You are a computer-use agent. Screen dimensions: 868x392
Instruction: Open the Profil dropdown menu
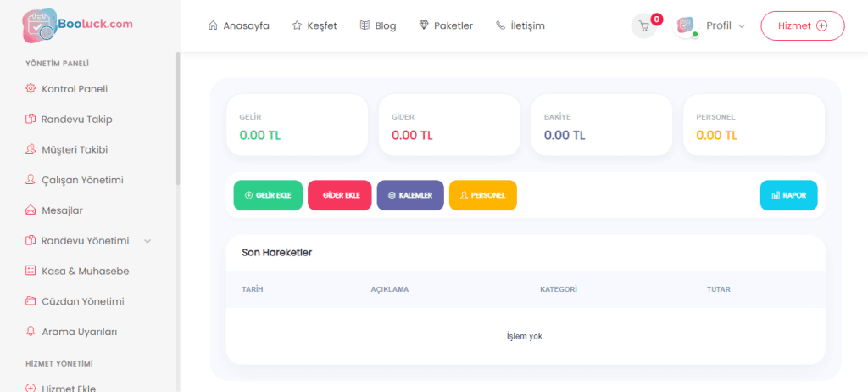click(x=725, y=26)
